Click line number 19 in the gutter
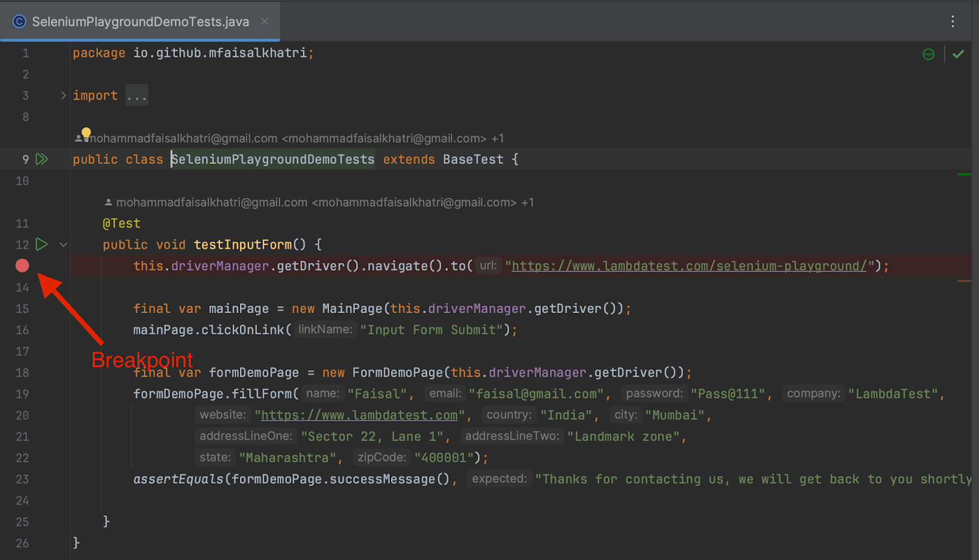Viewport: 979px width, 560px height. click(x=22, y=394)
